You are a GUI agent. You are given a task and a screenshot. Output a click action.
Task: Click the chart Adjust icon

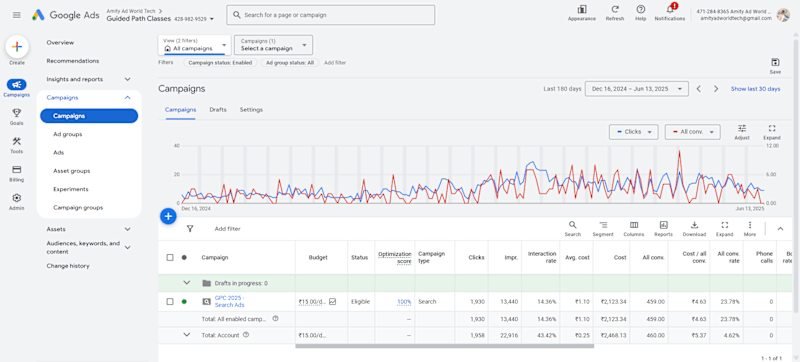[x=742, y=128]
